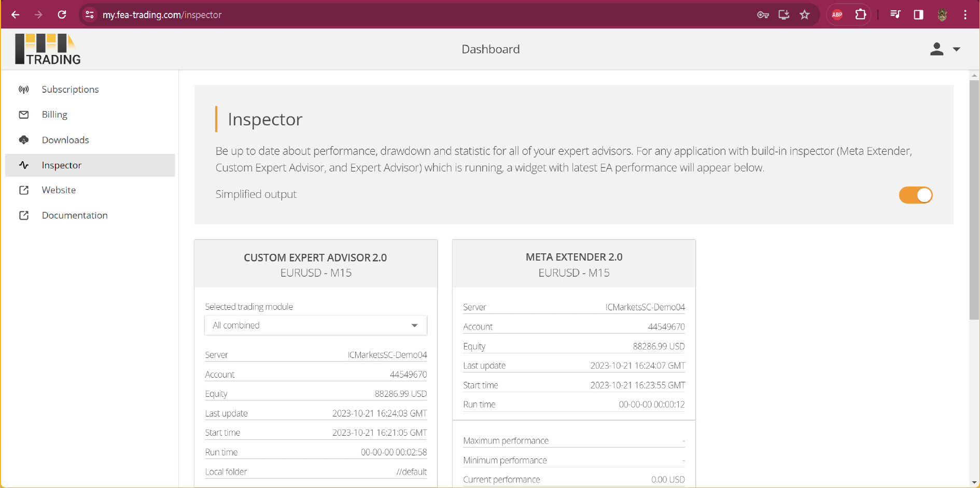Click the Maximum performance row label
Screen dimensions: 980x488
[x=506, y=441]
